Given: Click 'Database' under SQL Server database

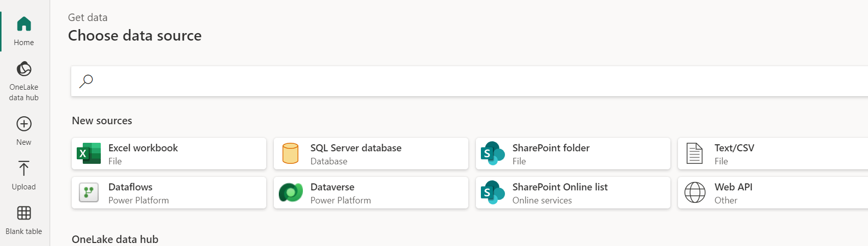Looking at the screenshot, I should (x=329, y=161).
